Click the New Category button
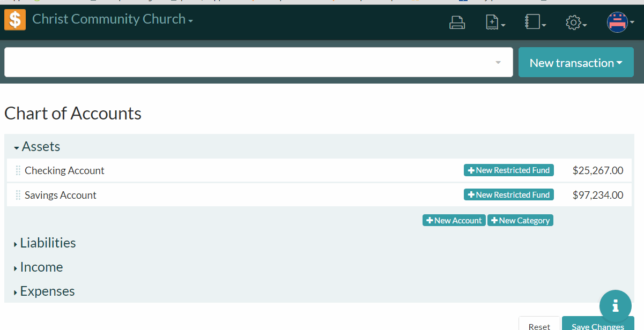Image resolution: width=644 pixels, height=330 pixels. [520, 220]
